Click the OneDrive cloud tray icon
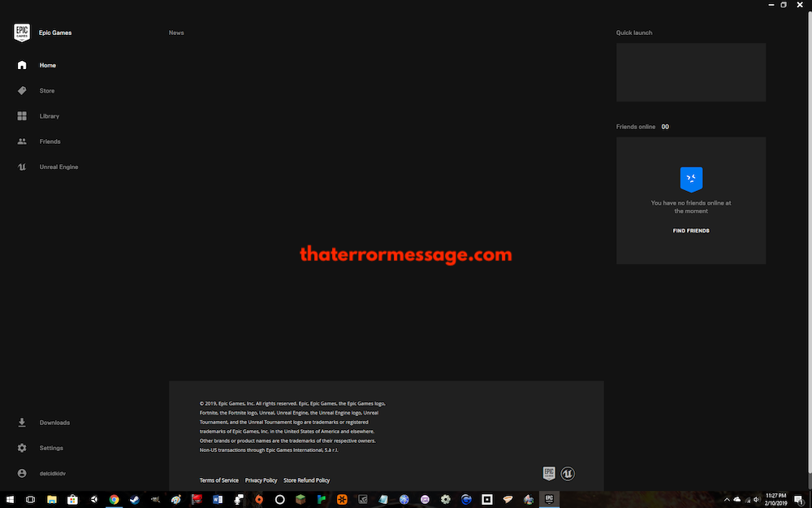The image size is (812, 508). coord(737,500)
